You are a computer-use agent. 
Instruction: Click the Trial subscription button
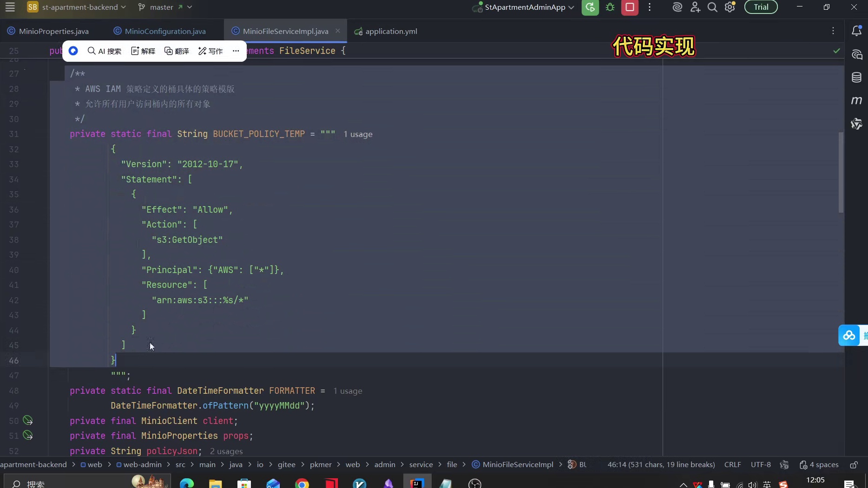point(761,7)
